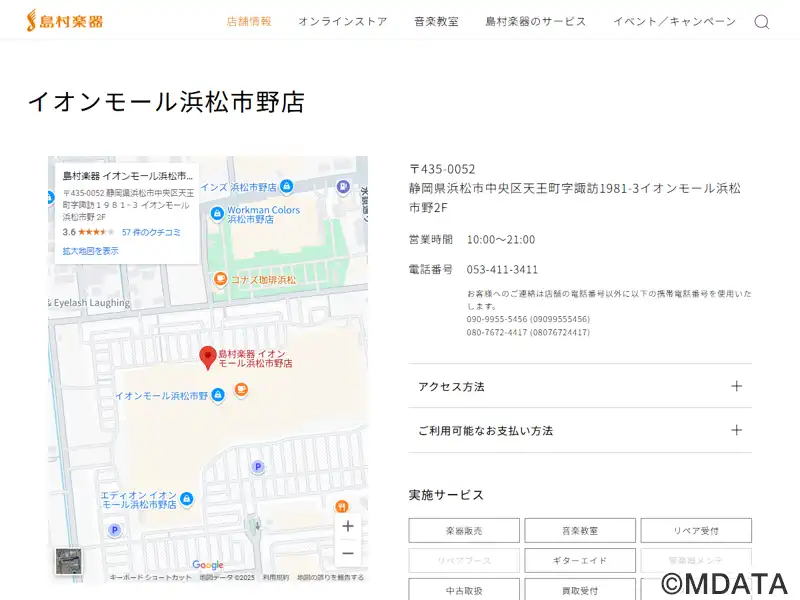Click the Google logo on the map
This screenshot has height=600, width=800.
point(208,565)
